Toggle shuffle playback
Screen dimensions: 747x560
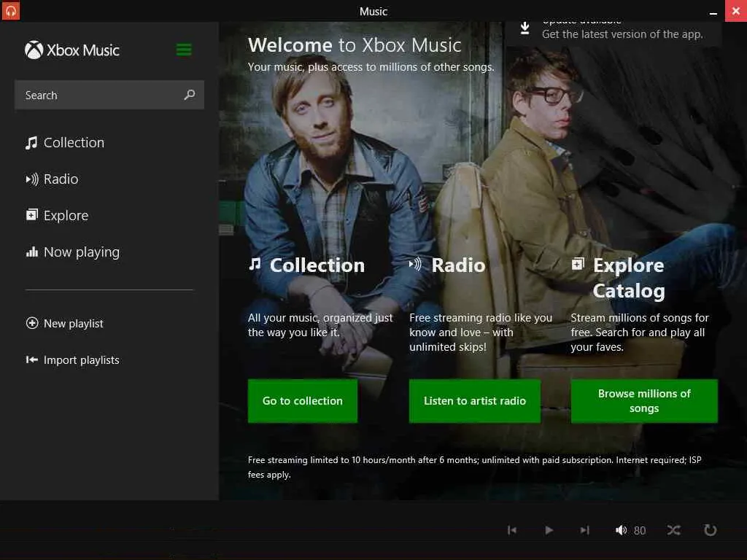pos(673,530)
